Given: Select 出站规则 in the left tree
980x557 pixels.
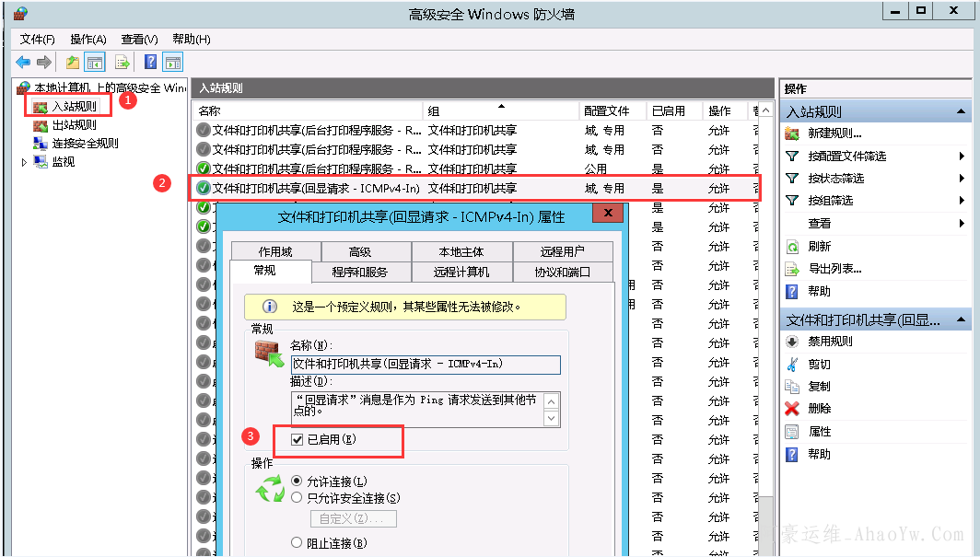Looking at the screenshot, I should [x=75, y=125].
